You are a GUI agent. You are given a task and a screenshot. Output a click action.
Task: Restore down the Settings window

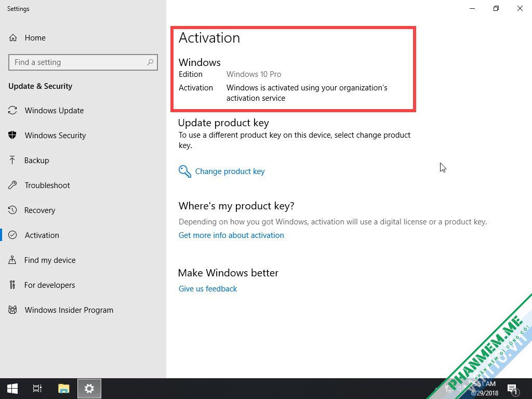[496, 8]
